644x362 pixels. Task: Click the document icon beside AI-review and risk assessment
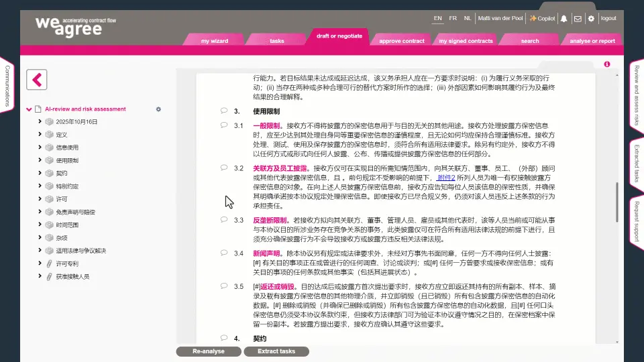coord(38,109)
